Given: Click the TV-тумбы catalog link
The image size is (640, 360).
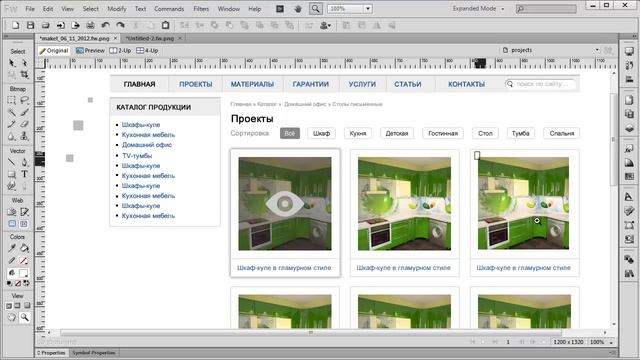Looking at the screenshot, I should 137,156.
